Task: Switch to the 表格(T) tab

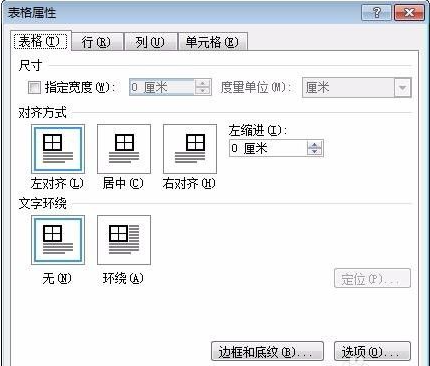Action: pyautogui.click(x=41, y=41)
